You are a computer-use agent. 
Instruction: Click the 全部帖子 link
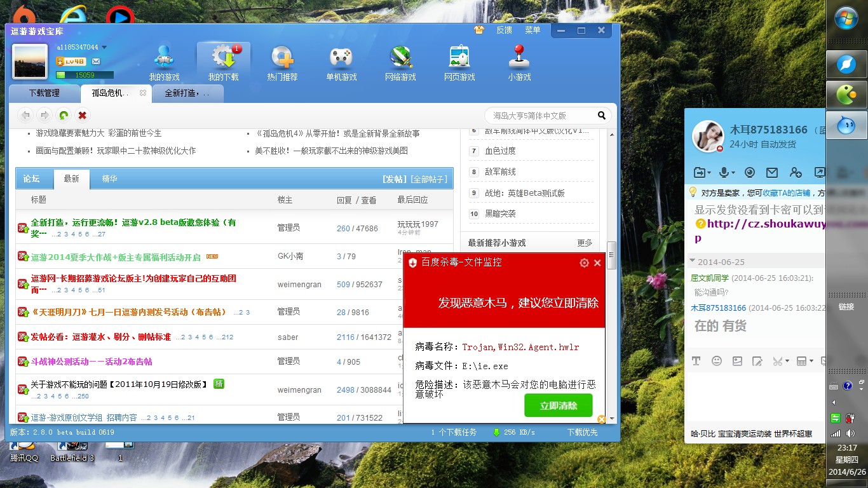429,179
